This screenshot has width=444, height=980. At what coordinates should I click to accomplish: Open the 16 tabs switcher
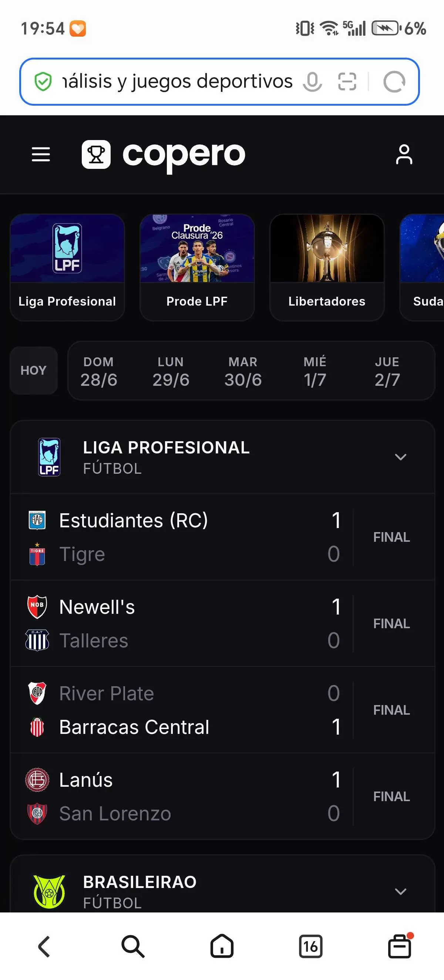click(310, 946)
